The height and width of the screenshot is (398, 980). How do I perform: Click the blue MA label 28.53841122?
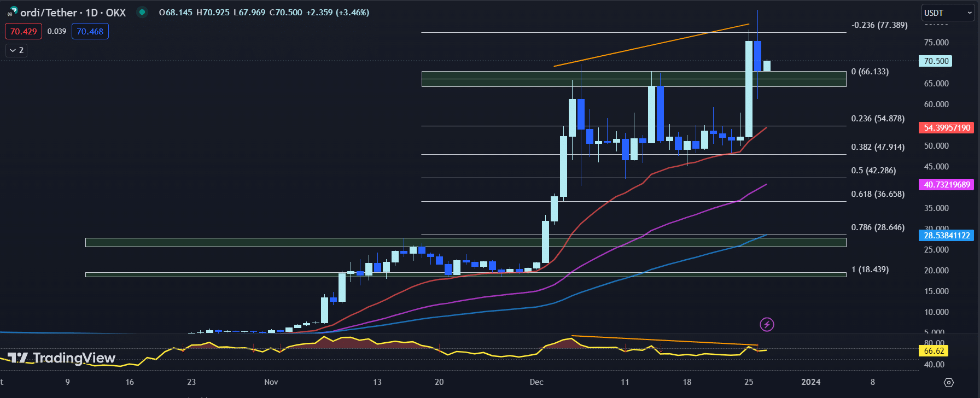947,236
